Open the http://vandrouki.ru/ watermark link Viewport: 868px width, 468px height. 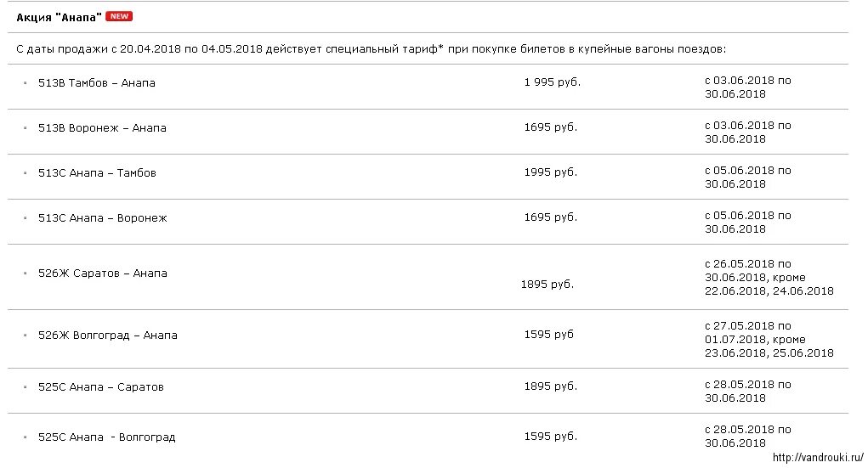pyautogui.click(x=818, y=458)
